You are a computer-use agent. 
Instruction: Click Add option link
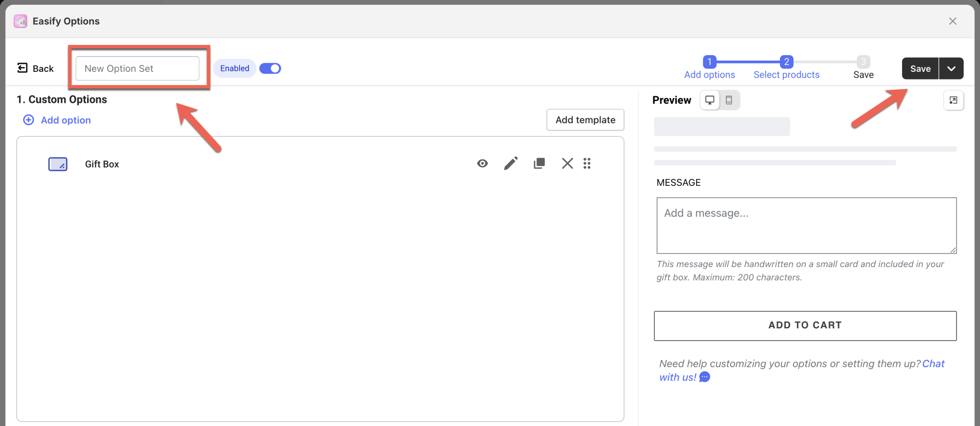pyautogui.click(x=57, y=120)
